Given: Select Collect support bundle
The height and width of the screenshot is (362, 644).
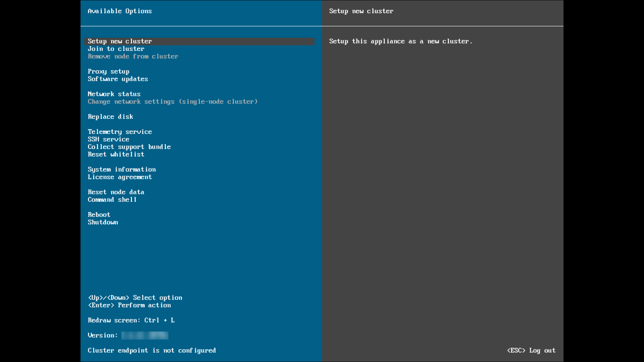Looking at the screenshot, I should click(129, 147).
